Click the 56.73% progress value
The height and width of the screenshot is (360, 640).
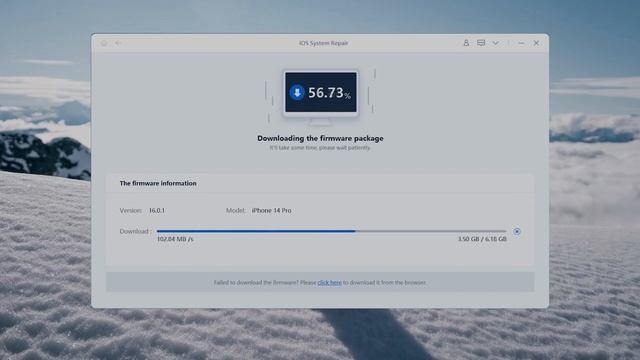[329, 93]
